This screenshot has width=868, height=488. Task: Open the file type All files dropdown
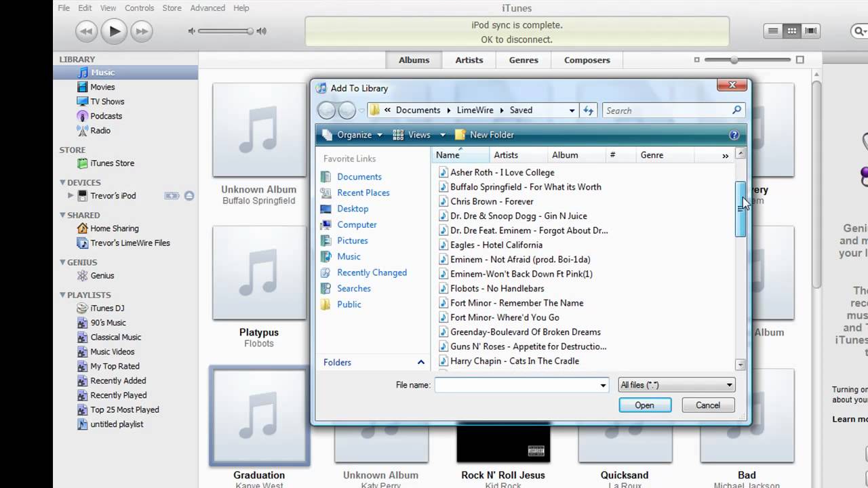pos(677,385)
